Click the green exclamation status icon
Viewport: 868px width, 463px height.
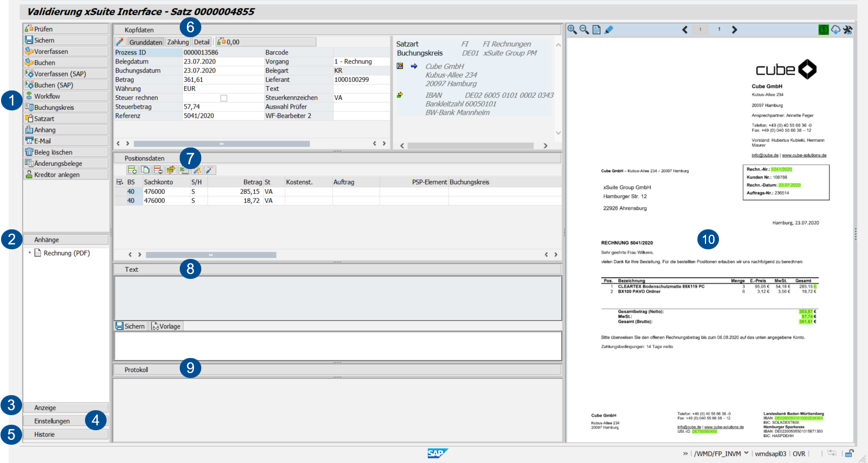(x=823, y=30)
